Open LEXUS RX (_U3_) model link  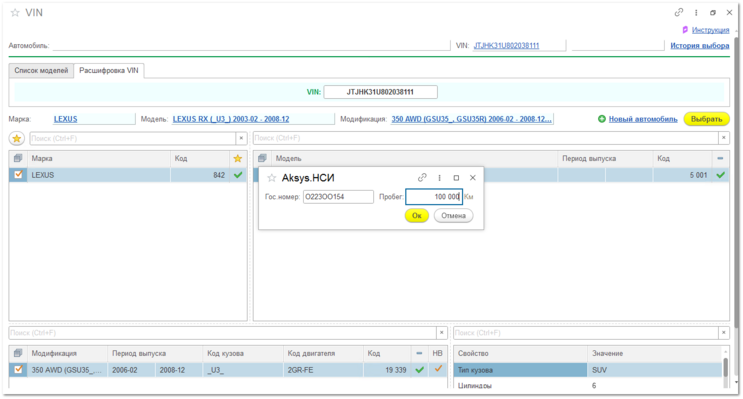[x=231, y=119]
